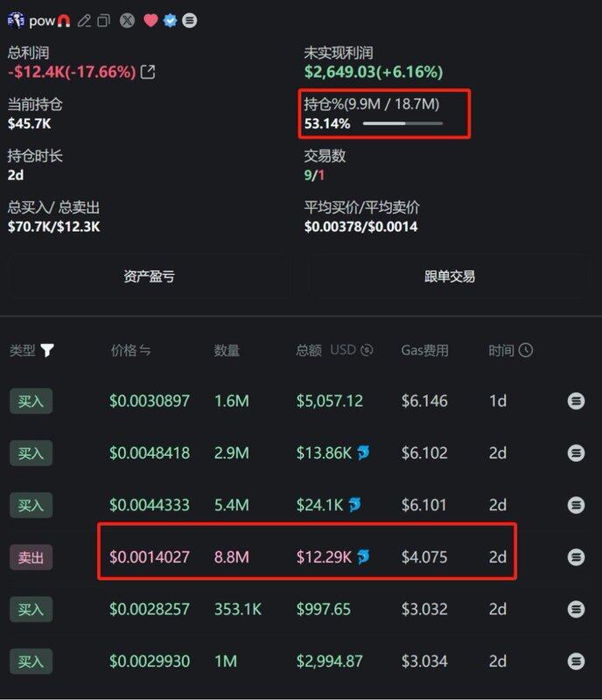Viewport: 602px width, 700px height.
Task: Open the 资产盈亏 tab
Action: 149,276
